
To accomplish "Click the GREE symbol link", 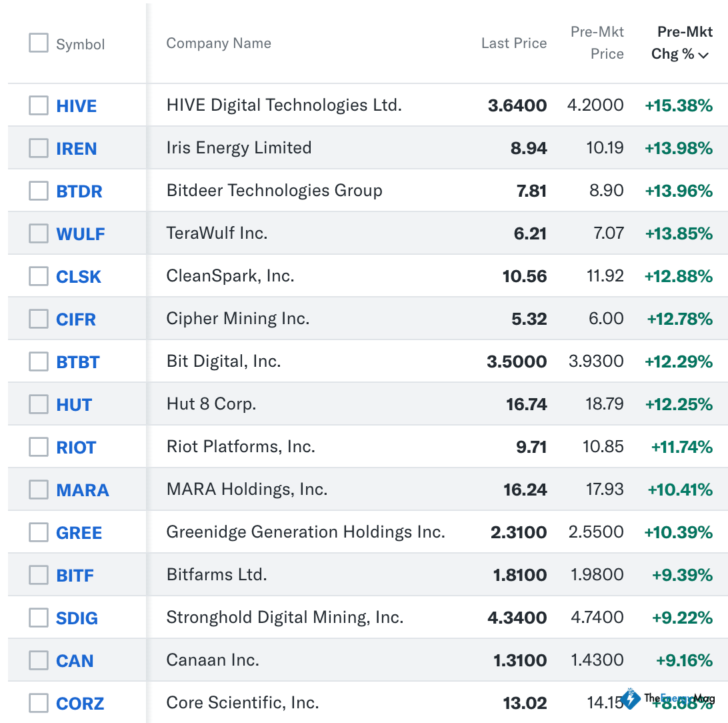I will [x=79, y=533].
